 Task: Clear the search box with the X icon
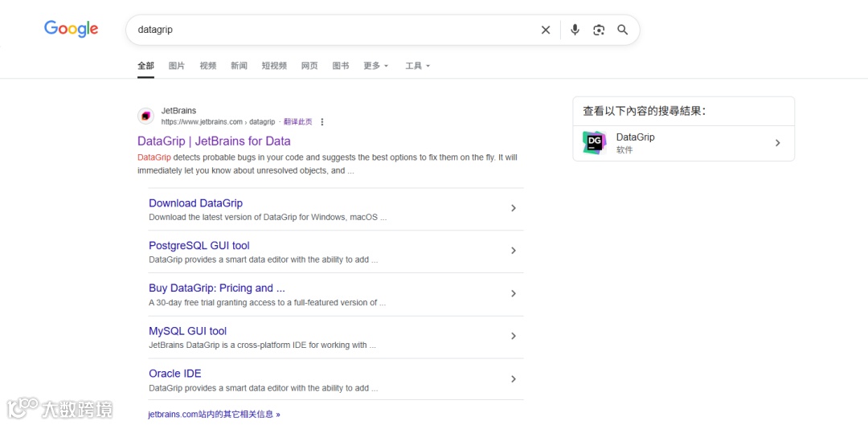(546, 30)
